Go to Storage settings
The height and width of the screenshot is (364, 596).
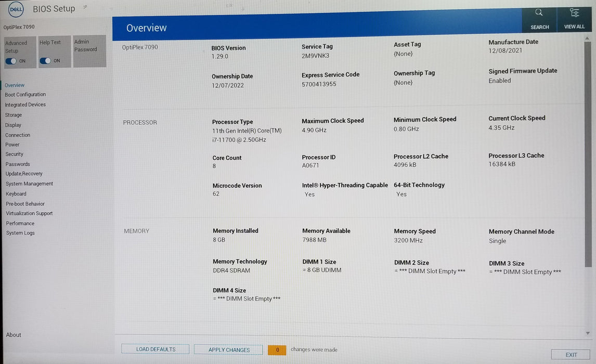[x=14, y=115]
